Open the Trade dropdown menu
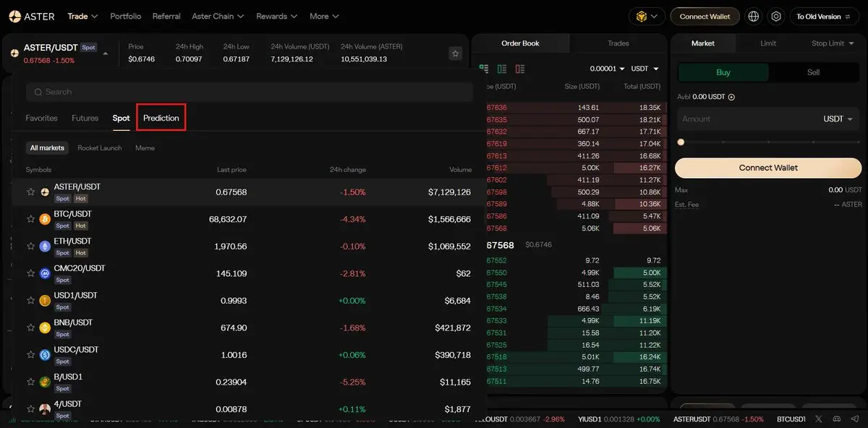The height and width of the screenshot is (428, 868). tap(82, 16)
